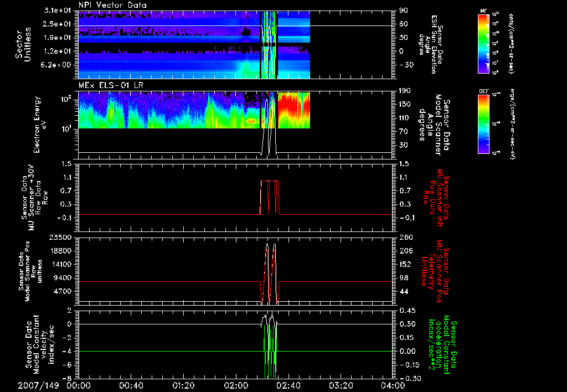This screenshot has width=567, height=392.
Task: Click the 18800 scanner position tick
Action: pos(60,251)
